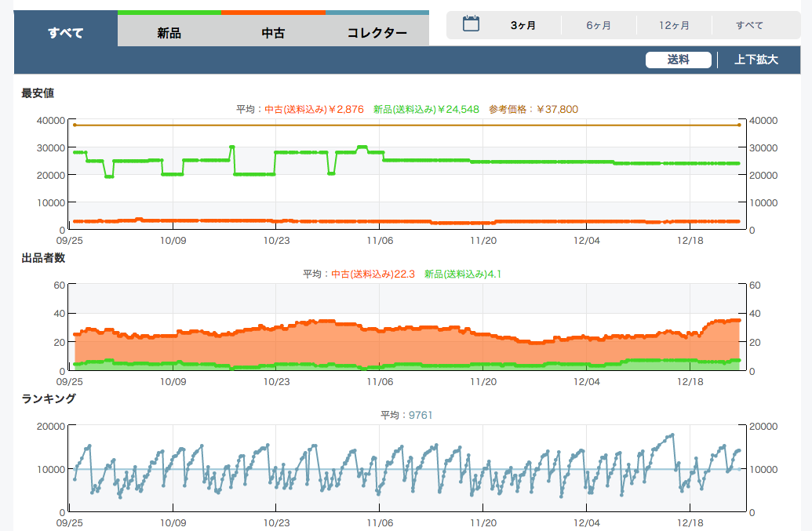Click 11/06 date label under ランキング chart
This screenshot has height=531, width=812.
click(380, 522)
